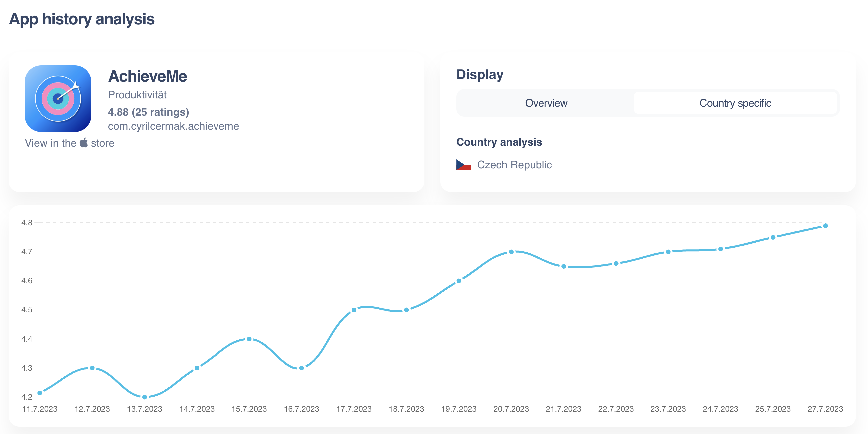This screenshot has height=434, width=868.
Task: Click the chart data point for 19.7.2023
Action: (459, 281)
